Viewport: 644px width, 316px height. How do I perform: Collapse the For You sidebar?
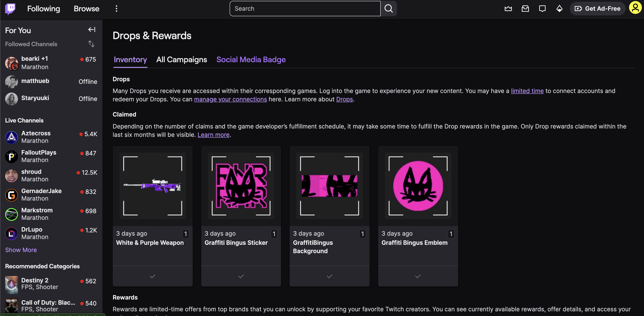92,30
